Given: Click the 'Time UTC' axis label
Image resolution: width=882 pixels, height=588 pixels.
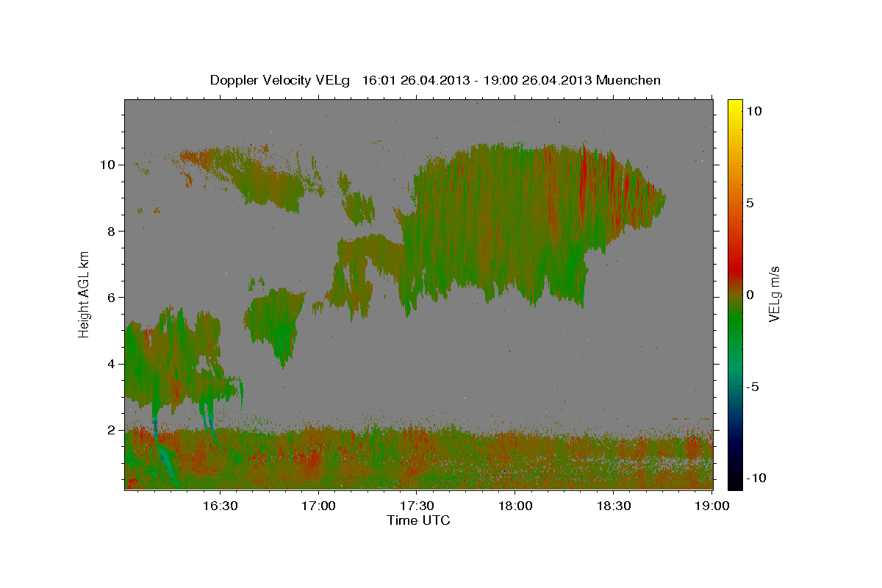Looking at the screenshot, I should pyautogui.click(x=418, y=520).
